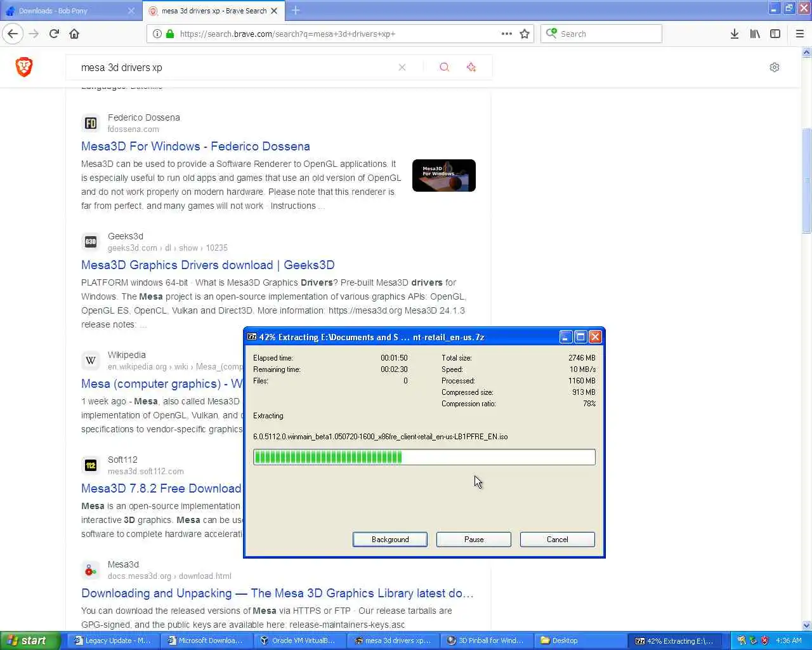
Task: Close the Downloads - Bob Pony tab
Action: [131, 11]
